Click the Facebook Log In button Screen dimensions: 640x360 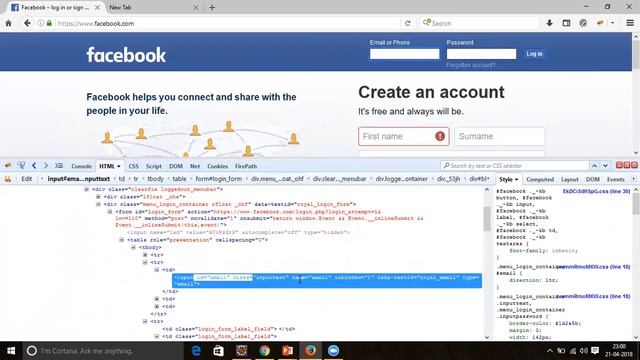[534, 54]
